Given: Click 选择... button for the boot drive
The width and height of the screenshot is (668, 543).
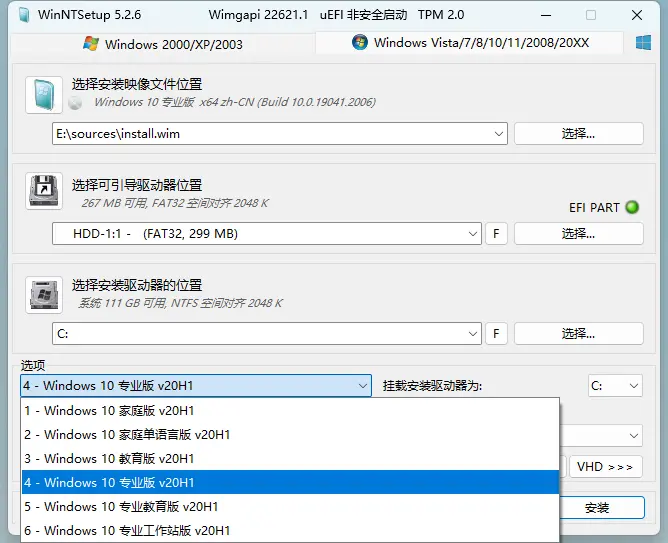Looking at the screenshot, I should (x=579, y=233).
